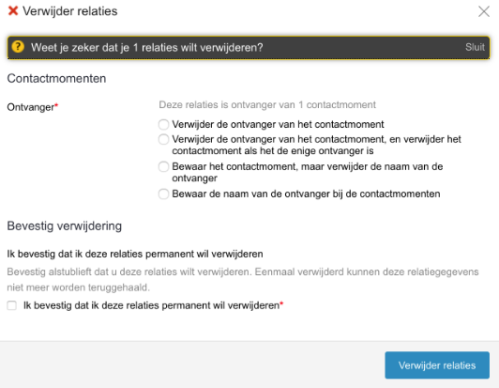Tick the permanent deletion confirmation checkbox

click(x=12, y=305)
